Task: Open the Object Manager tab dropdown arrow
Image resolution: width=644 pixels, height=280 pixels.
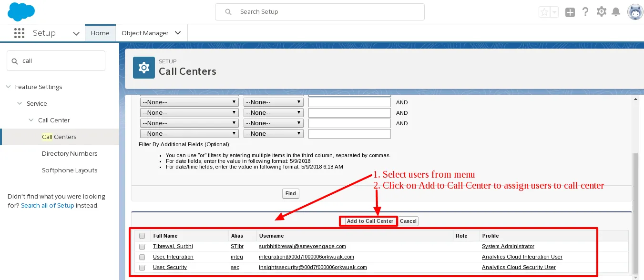Action: [178, 33]
